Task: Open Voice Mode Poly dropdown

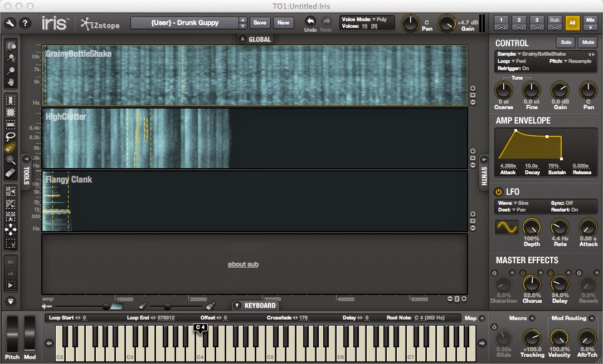Action: tap(379, 19)
